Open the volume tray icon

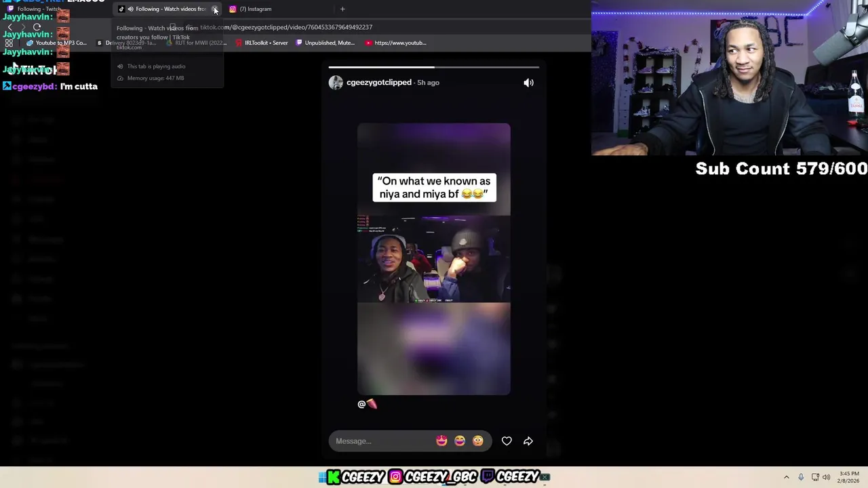[826, 477]
